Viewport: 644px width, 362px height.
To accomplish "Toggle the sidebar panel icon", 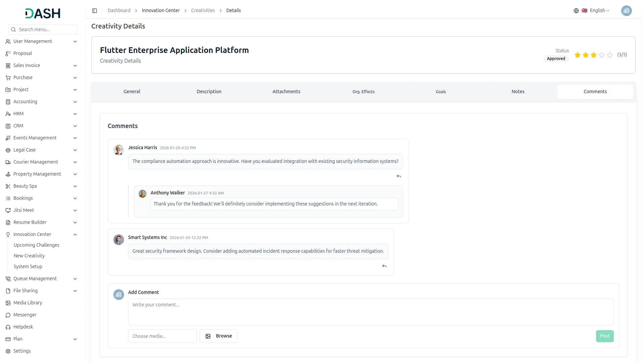I will [x=95, y=11].
